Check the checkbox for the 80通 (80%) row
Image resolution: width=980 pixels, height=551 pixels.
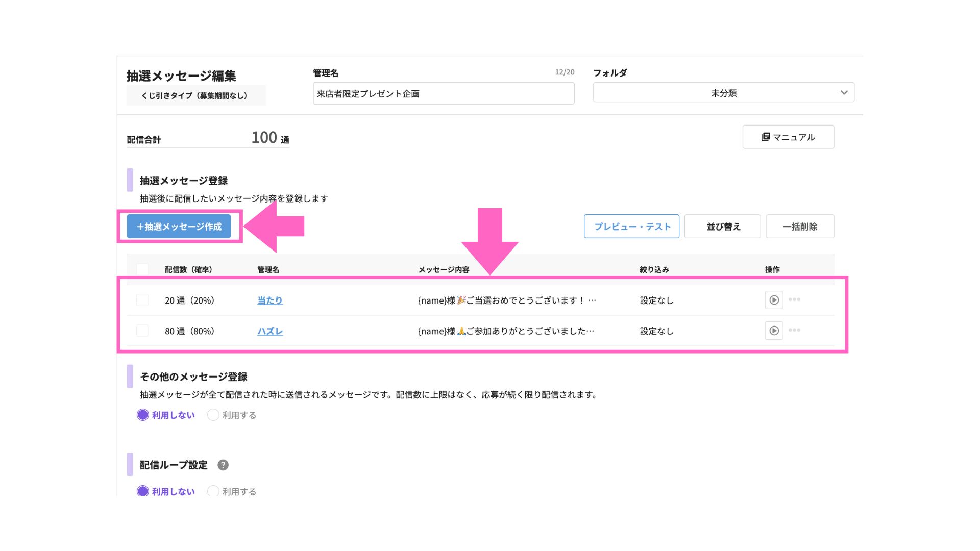tap(142, 331)
